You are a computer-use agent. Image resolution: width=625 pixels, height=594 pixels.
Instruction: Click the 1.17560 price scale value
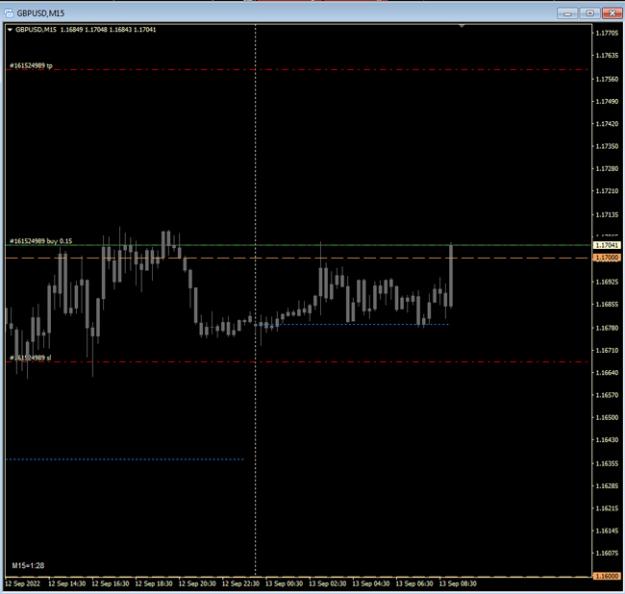607,79
